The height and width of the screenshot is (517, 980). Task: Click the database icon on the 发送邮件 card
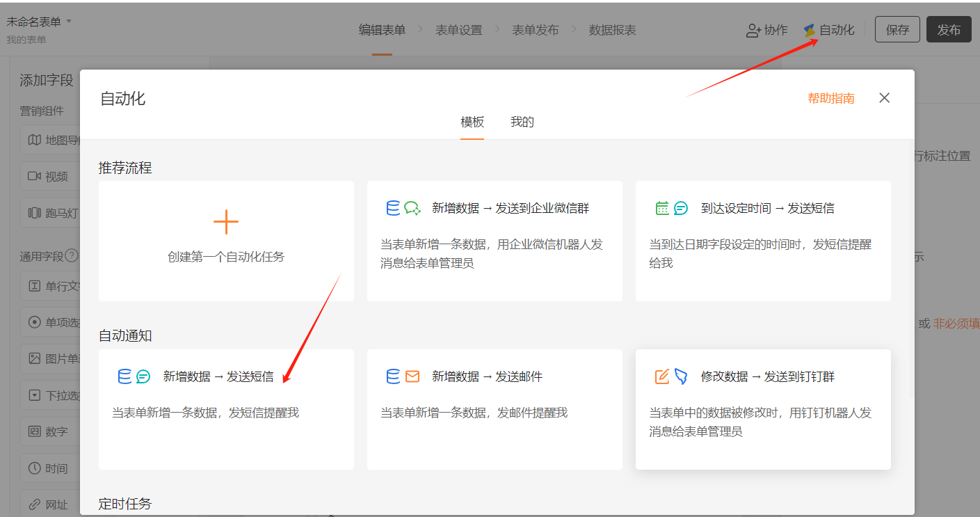point(393,376)
